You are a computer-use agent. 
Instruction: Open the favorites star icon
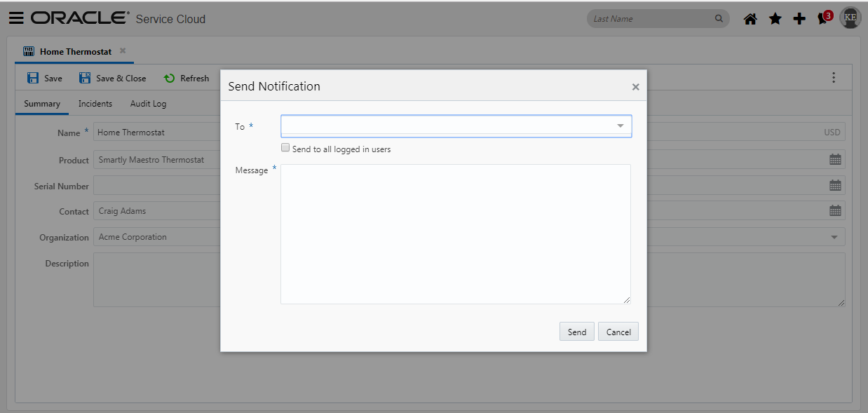(x=775, y=18)
